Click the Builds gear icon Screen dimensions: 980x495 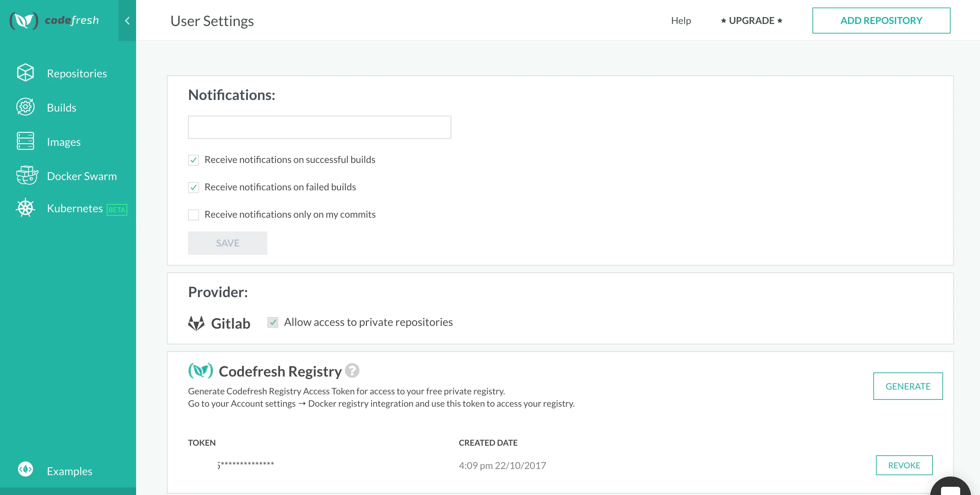[26, 107]
